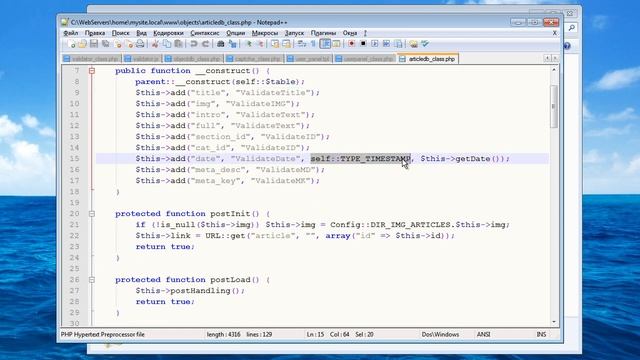640x360 pixels.
Task: Paste from clipboard via toolbar icon
Action: (x=178, y=44)
